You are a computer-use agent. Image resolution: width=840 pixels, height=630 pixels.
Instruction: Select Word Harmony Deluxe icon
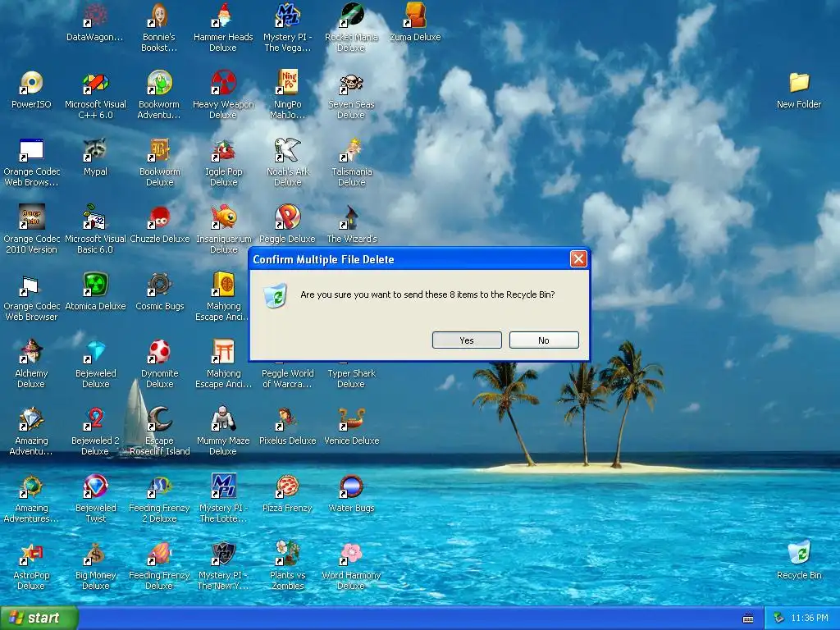(x=351, y=567)
